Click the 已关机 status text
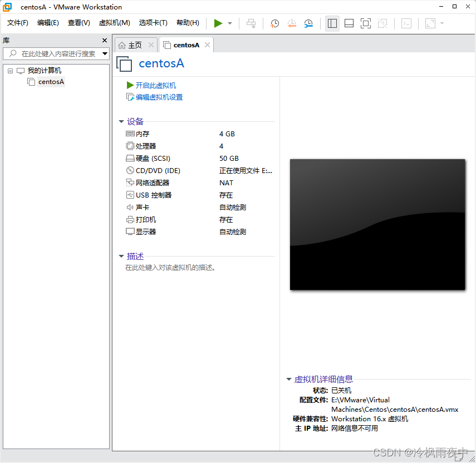 [341, 391]
